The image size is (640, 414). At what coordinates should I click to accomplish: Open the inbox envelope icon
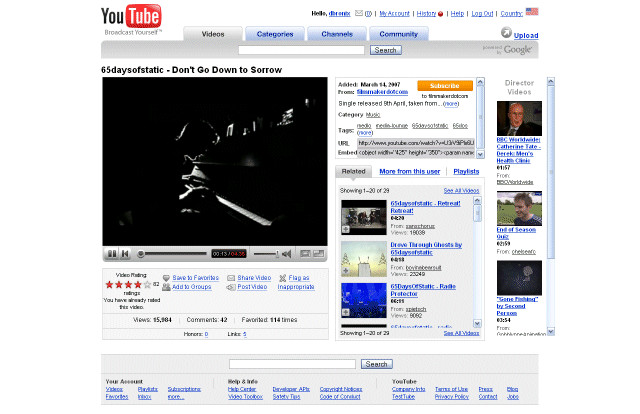coord(359,13)
